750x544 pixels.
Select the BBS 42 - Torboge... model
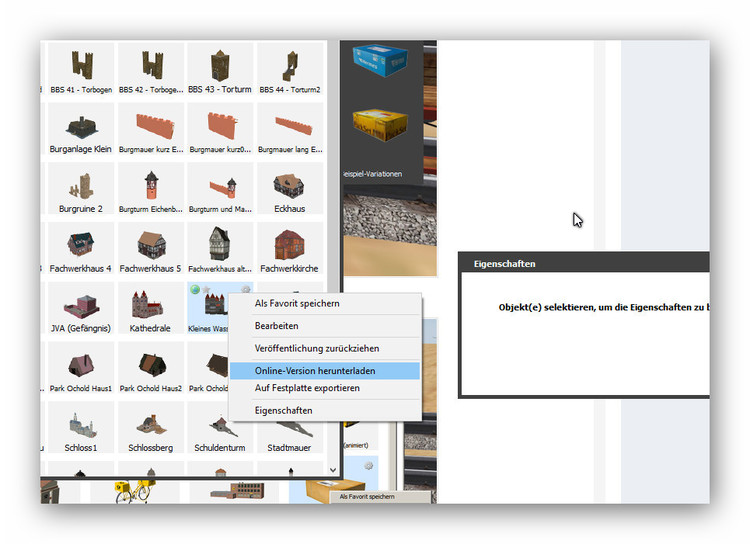tap(151, 69)
